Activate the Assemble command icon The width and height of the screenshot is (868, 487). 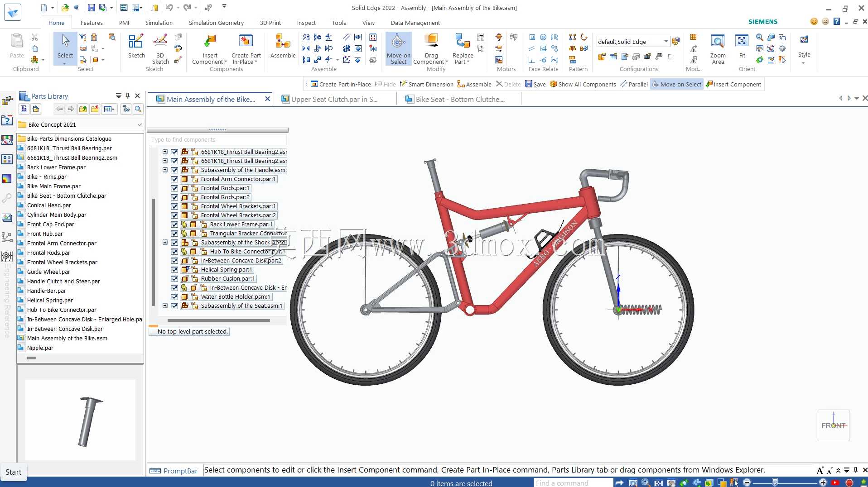click(283, 46)
